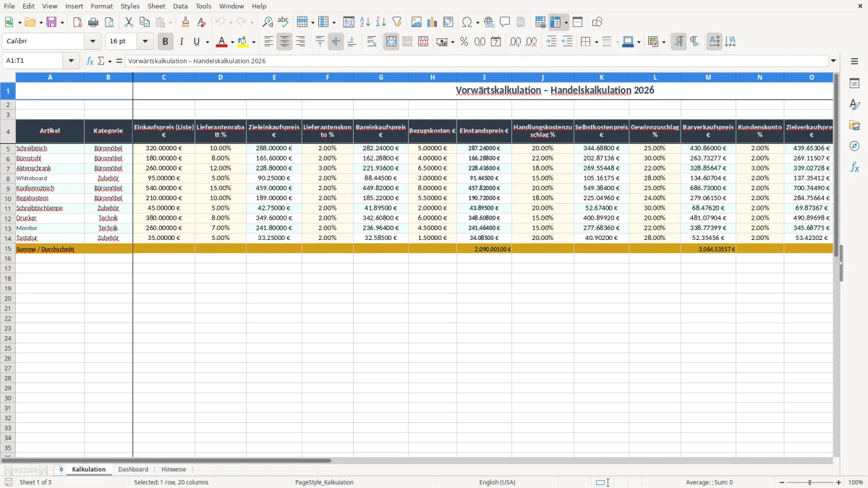Insert an image
The width and height of the screenshot is (868, 488).
point(417,22)
